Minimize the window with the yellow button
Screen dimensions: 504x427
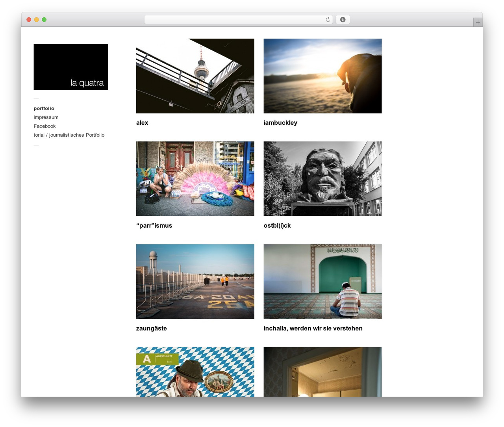pos(36,20)
